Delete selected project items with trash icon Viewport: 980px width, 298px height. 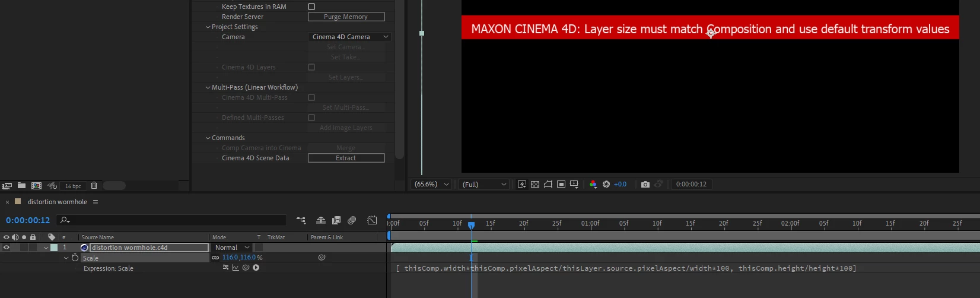pos(94,186)
